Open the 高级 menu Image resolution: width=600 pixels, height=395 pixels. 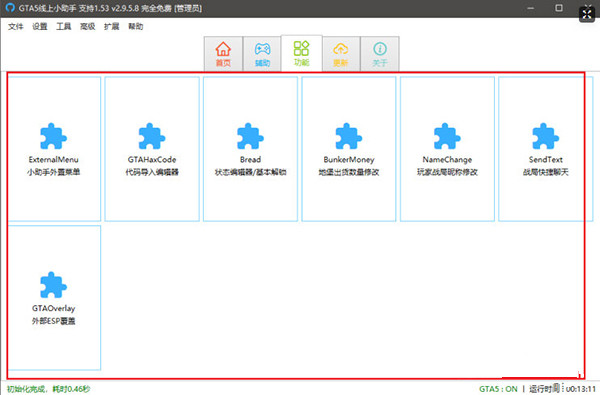click(87, 26)
